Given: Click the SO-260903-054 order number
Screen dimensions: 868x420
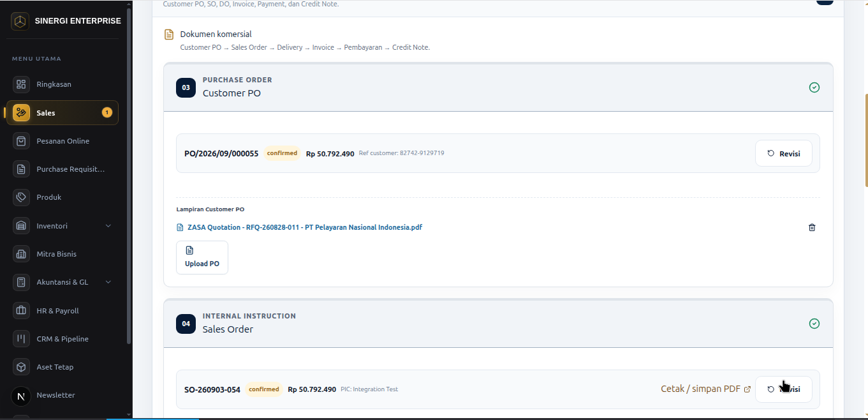Looking at the screenshot, I should (212, 389).
